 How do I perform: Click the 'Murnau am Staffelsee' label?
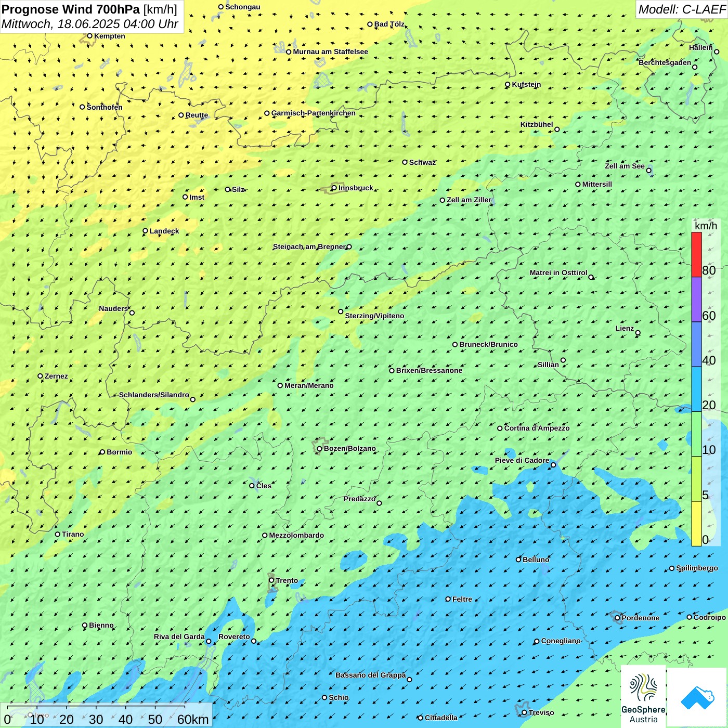tap(330, 51)
